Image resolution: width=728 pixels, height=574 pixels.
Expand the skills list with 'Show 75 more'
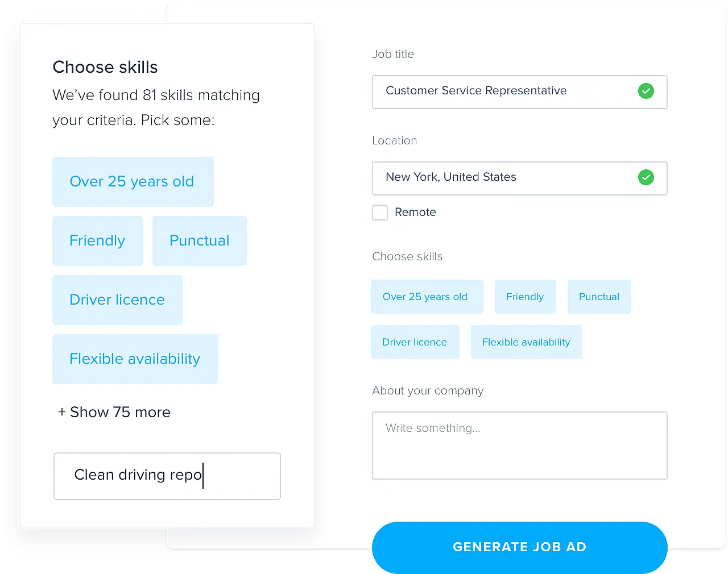pos(114,412)
